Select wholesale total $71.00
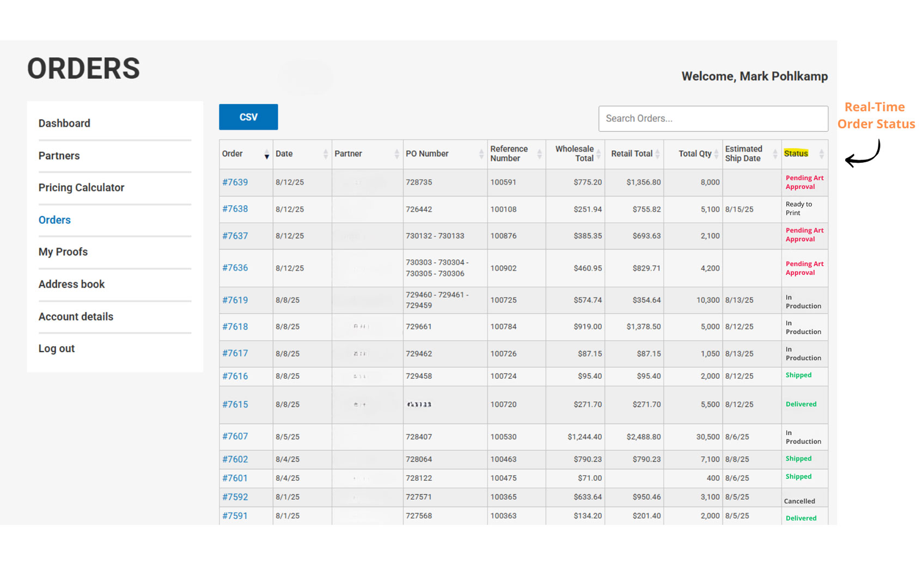923x588 pixels. click(x=590, y=478)
